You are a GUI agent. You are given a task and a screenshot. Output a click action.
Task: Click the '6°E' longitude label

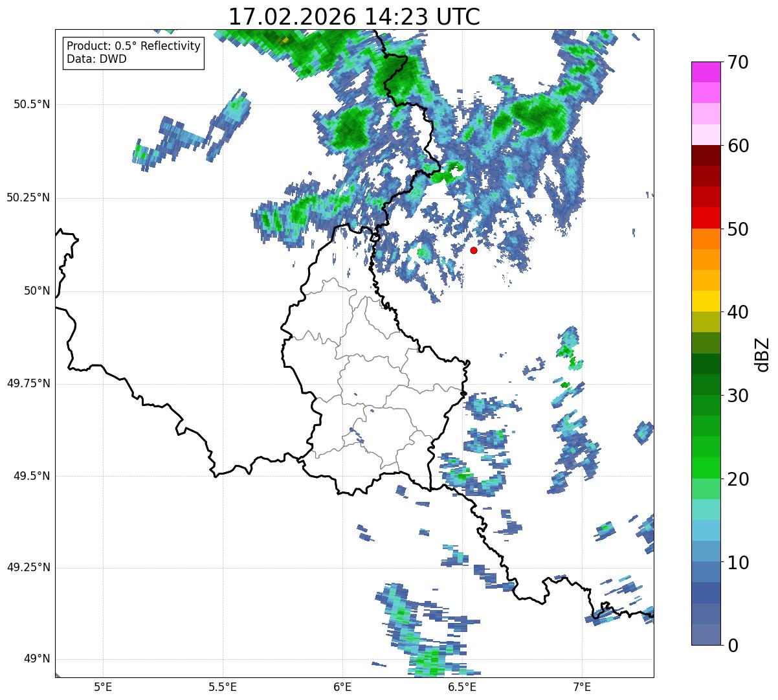click(x=342, y=686)
